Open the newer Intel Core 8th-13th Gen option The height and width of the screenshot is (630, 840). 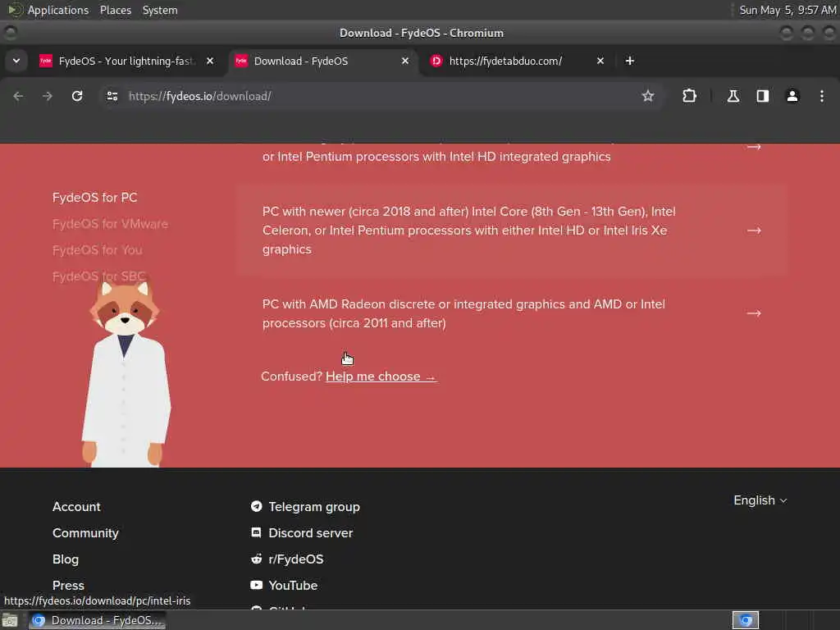click(512, 231)
